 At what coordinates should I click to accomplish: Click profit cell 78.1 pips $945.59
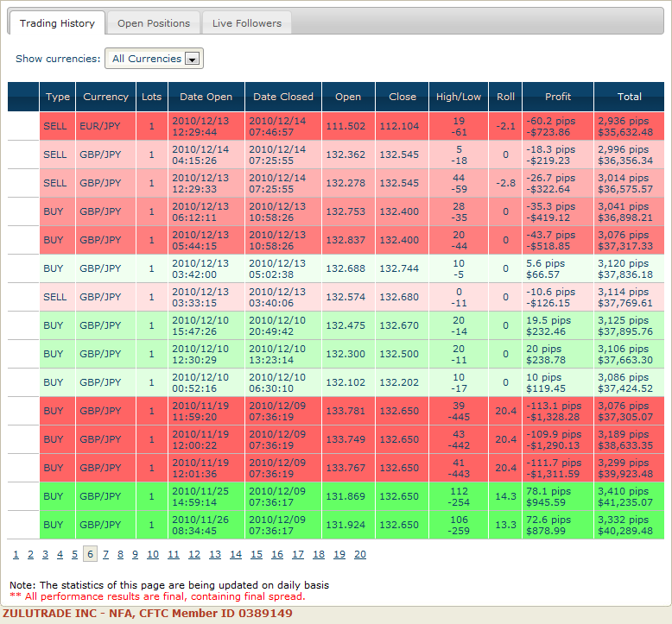[x=558, y=497]
